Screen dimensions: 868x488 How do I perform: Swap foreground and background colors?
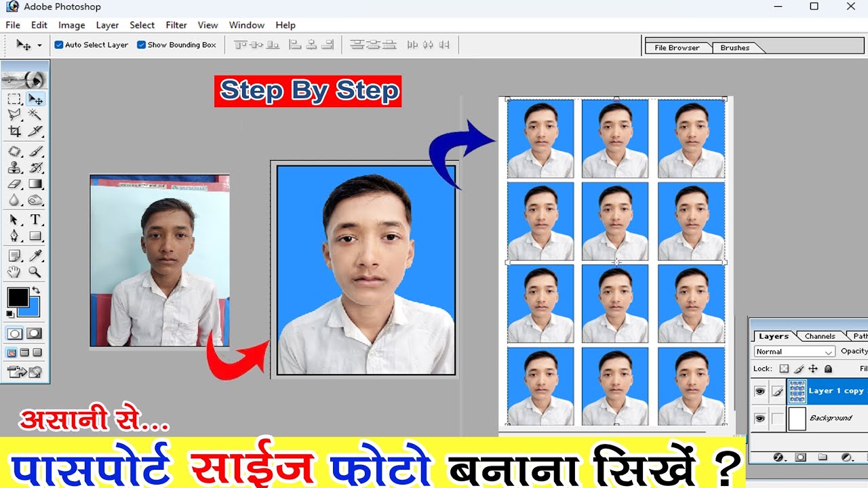click(36, 290)
